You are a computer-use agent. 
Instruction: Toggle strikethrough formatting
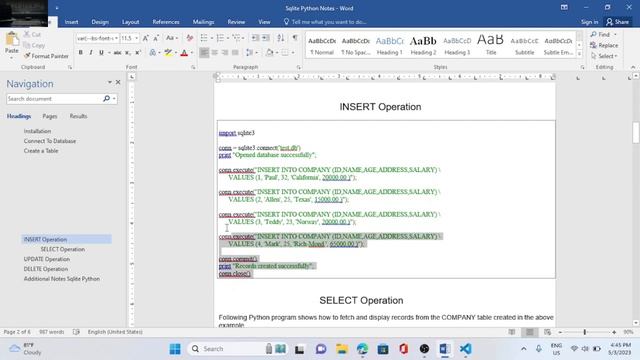(x=118, y=53)
